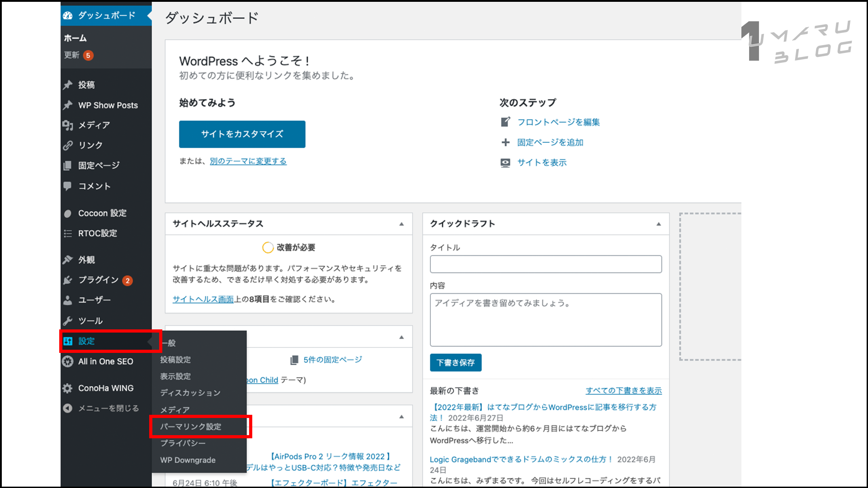Click the pages icon beside 5件の固定ページ

pos(294,360)
